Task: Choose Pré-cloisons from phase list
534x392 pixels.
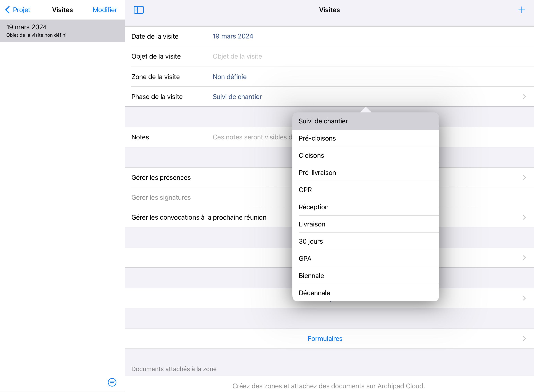Action: [317, 138]
